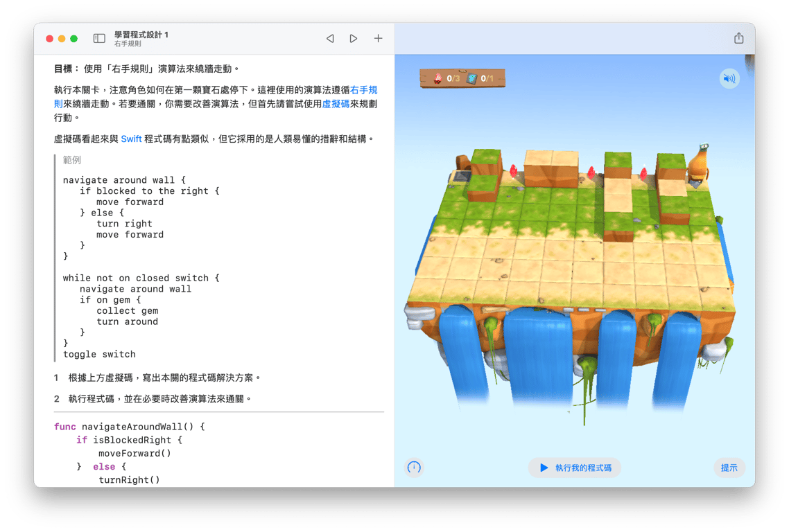Go to the previous page arrow
The height and width of the screenshot is (532, 789).
pyautogui.click(x=330, y=38)
